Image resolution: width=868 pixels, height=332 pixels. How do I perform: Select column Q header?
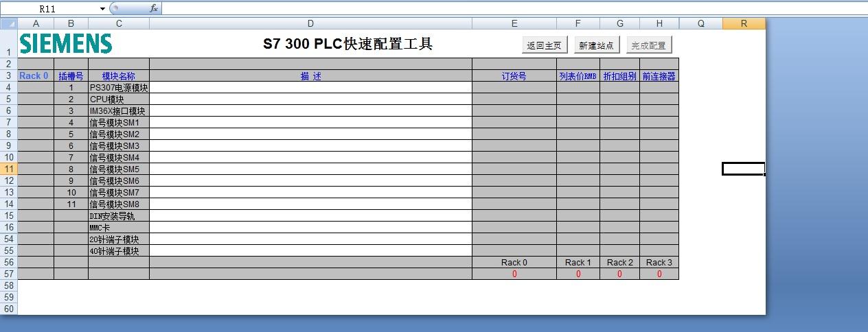[700, 23]
